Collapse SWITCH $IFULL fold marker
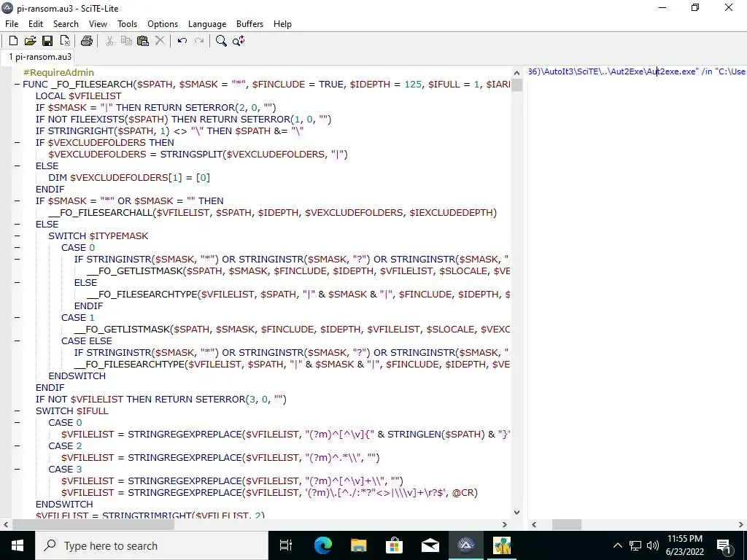 coord(18,411)
